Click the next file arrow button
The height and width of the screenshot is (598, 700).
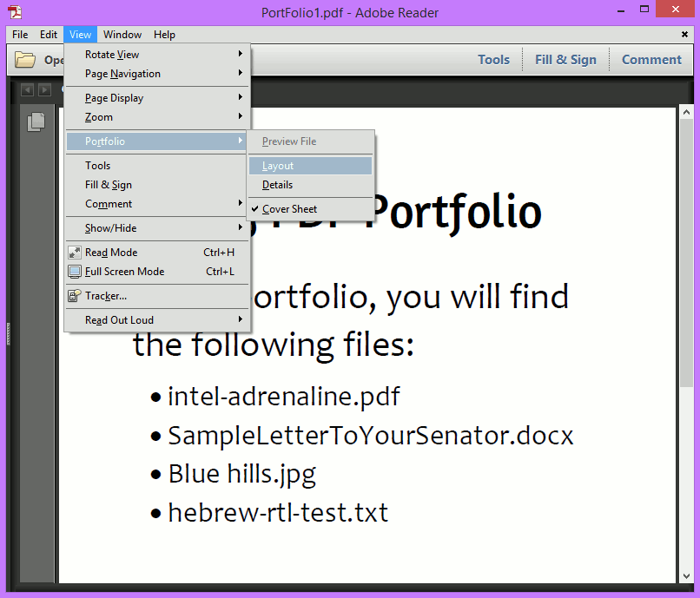pyautogui.click(x=44, y=90)
